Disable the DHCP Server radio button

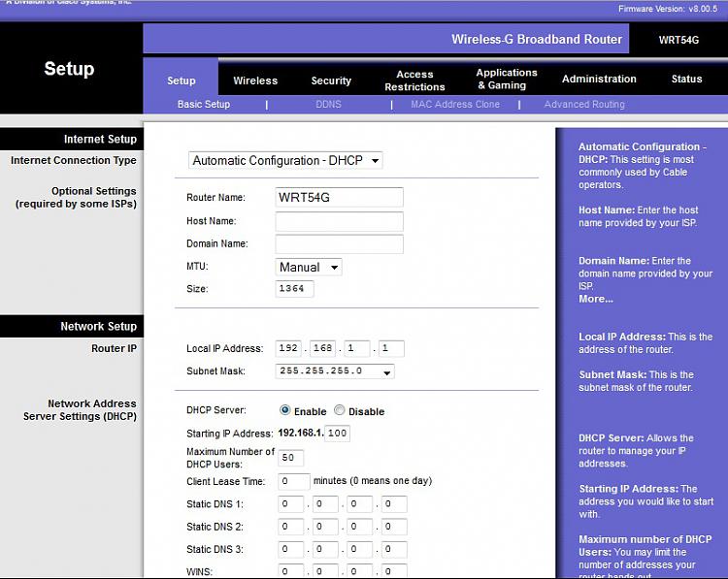click(340, 410)
